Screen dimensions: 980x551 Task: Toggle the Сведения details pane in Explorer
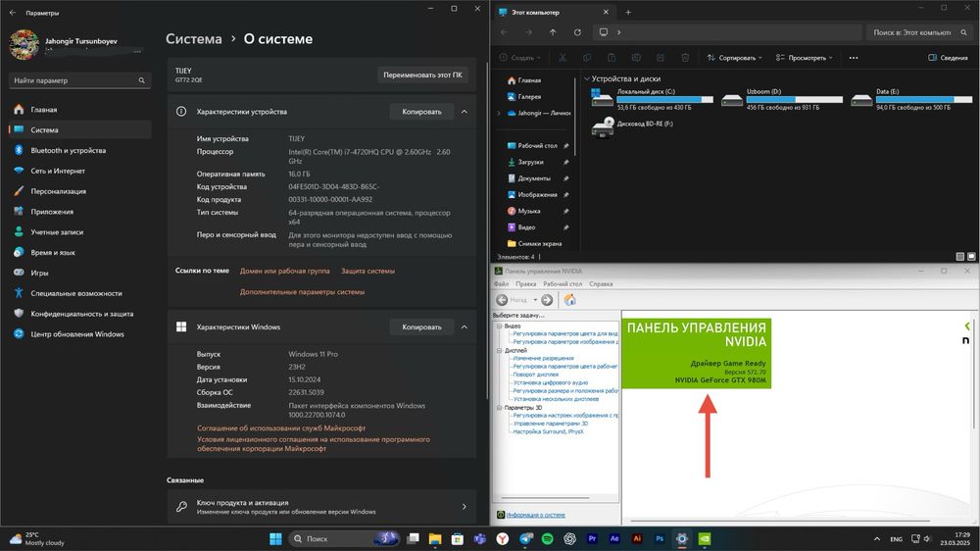click(x=948, y=58)
